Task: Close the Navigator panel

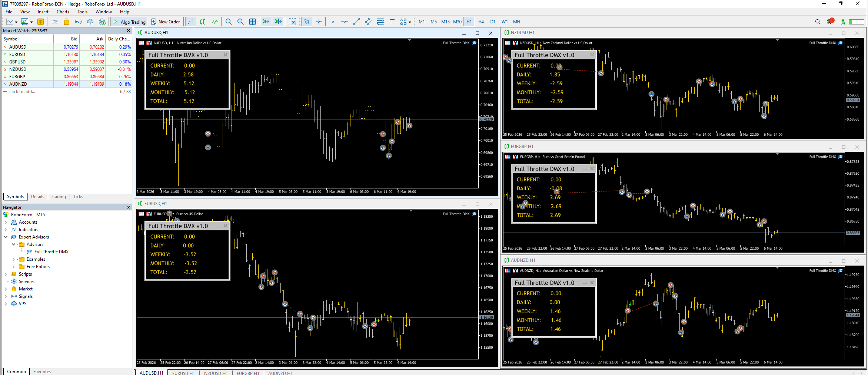Action: (x=129, y=207)
